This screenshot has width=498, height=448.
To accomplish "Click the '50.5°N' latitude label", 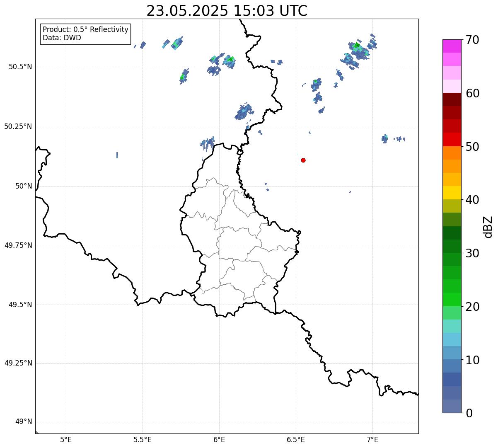I will (x=20, y=67).
